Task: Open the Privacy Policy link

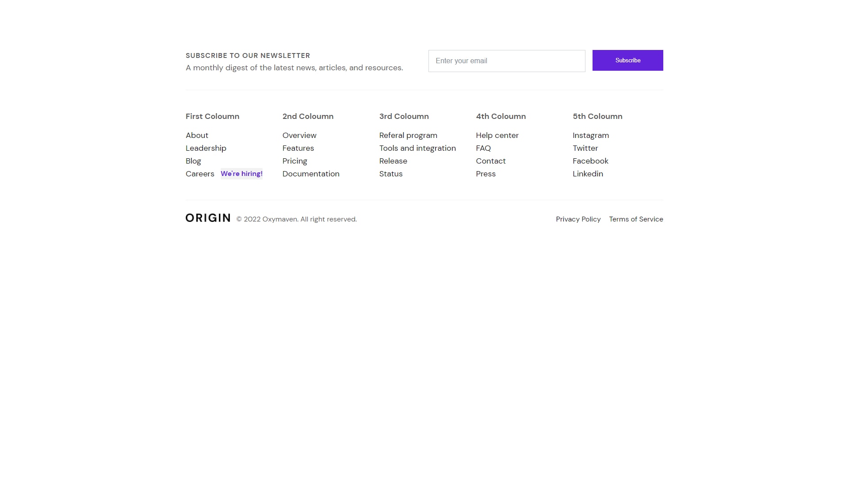Action: (x=578, y=219)
